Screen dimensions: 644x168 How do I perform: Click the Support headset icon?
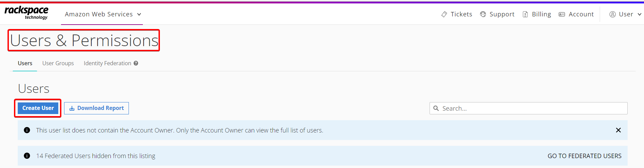click(x=483, y=14)
